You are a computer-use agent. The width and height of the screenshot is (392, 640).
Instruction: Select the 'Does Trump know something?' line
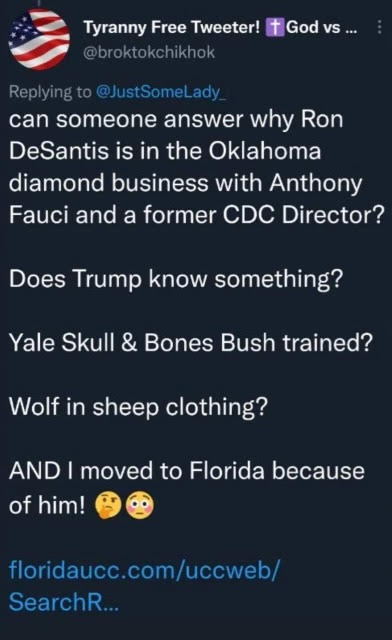click(x=176, y=279)
